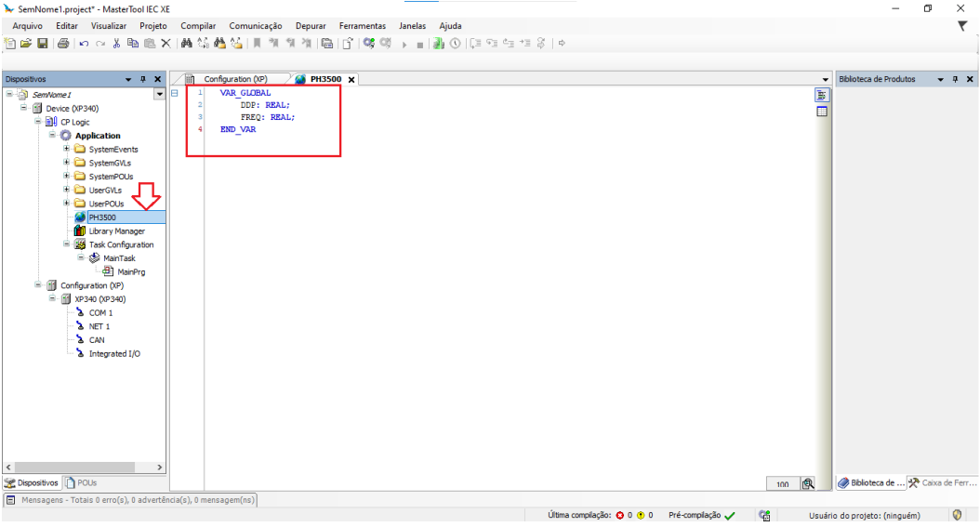Viewport: 980px width, 527px height.
Task: Click the zoom percentage field showing 100
Action: [x=783, y=484]
